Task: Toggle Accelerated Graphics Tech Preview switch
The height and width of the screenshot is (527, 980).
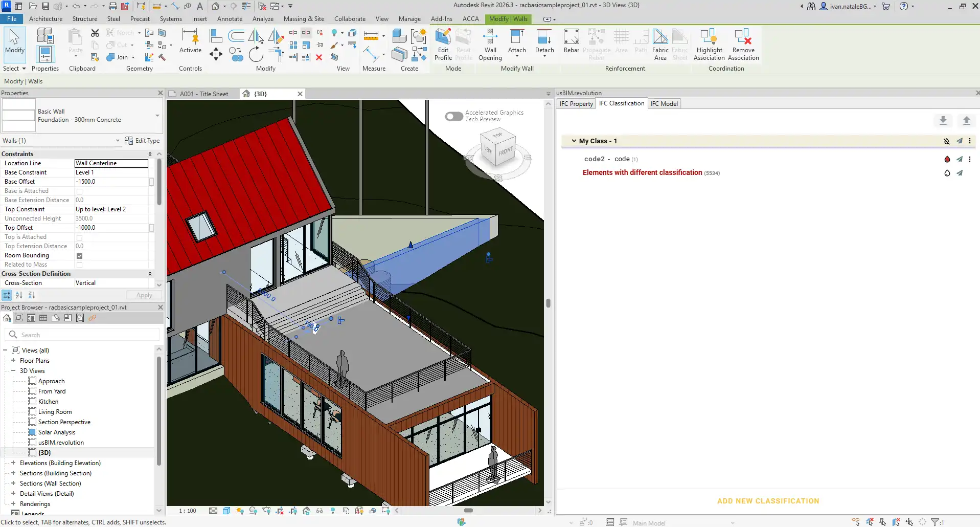Action: pos(453,116)
